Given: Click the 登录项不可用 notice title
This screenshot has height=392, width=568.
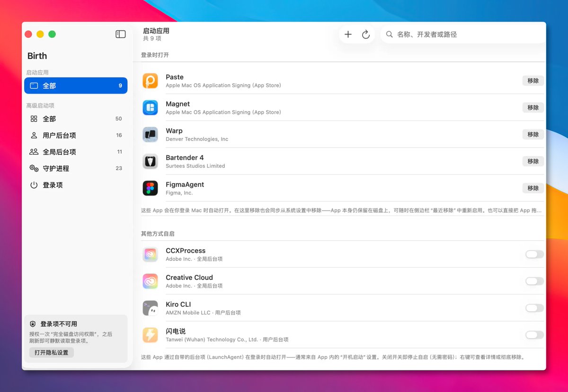Looking at the screenshot, I should (59, 324).
